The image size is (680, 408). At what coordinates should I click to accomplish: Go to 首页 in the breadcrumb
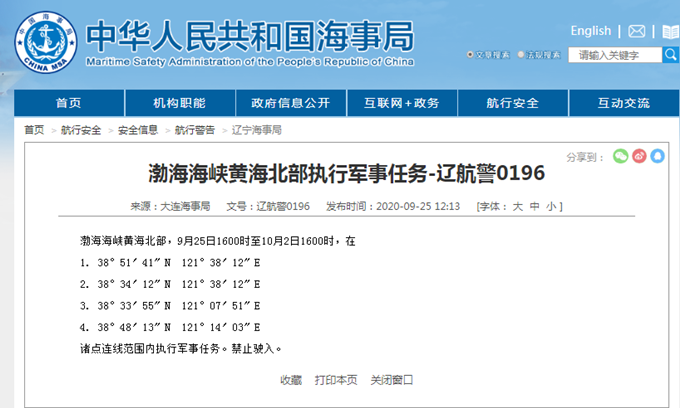tap(34, 130)
